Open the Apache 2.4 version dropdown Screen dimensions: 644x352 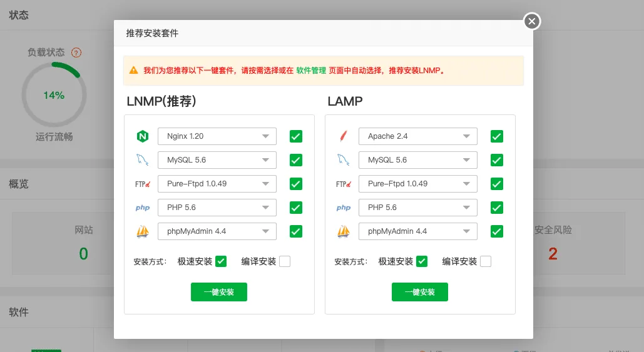point(417,136)
